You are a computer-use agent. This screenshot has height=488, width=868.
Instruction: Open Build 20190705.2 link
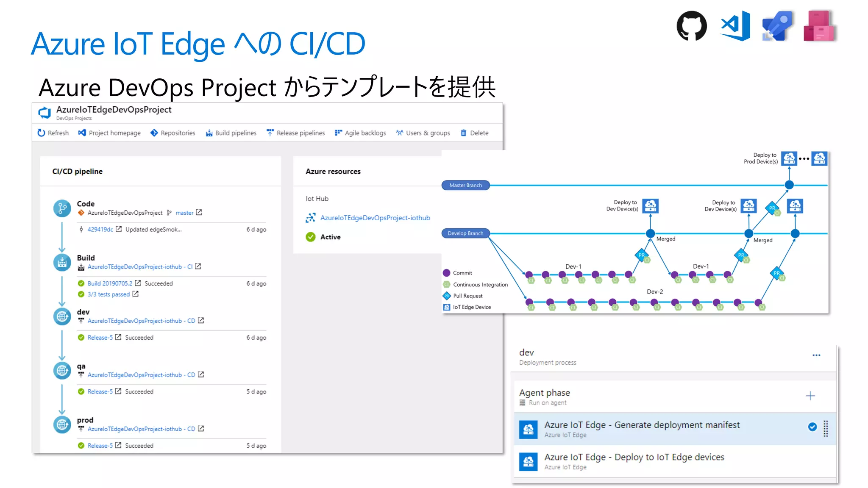point(110,283)
